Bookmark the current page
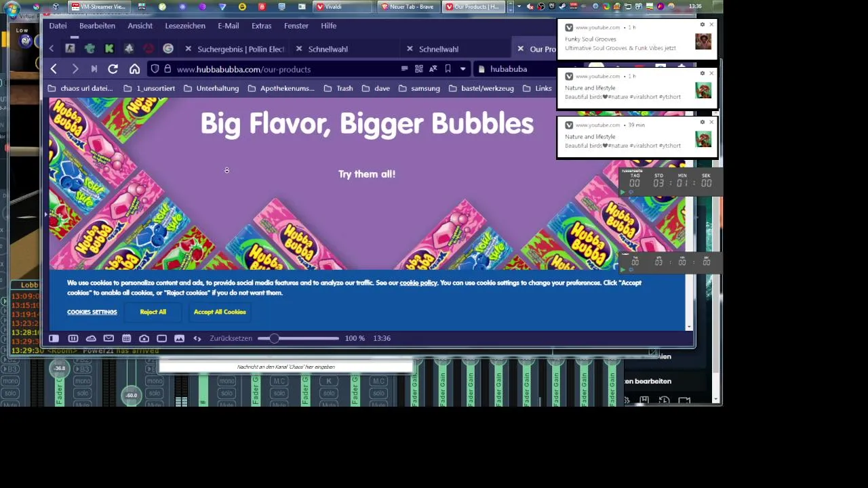The height and width of the screenshot is (488, 868). click(448, 68)
